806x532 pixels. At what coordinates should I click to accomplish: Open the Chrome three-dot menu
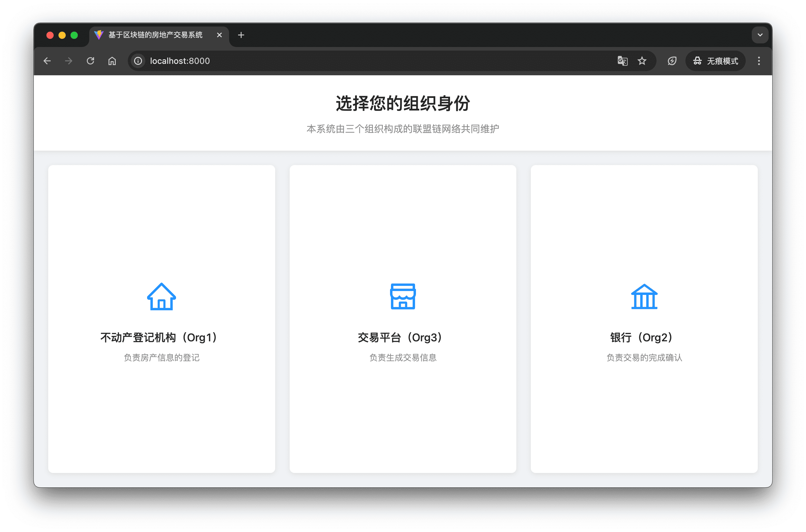point(759,61)
